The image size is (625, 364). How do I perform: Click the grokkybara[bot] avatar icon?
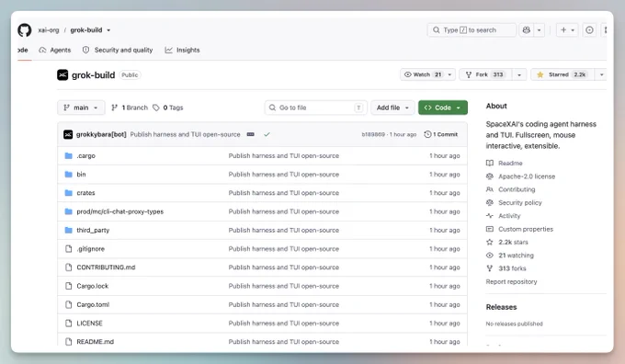68,135
